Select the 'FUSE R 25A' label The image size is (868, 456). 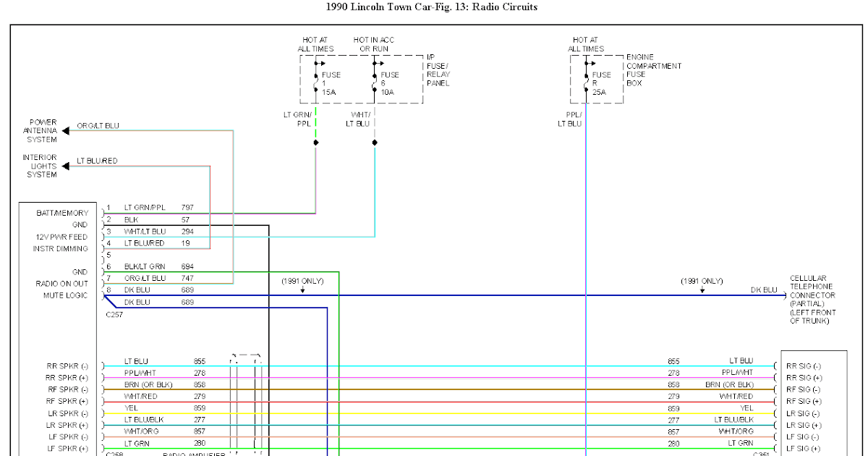[602, 83]
